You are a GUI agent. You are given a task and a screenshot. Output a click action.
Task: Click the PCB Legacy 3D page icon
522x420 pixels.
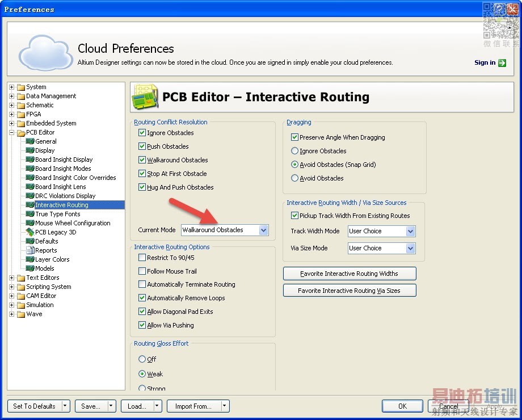click(x=30, y=232)
